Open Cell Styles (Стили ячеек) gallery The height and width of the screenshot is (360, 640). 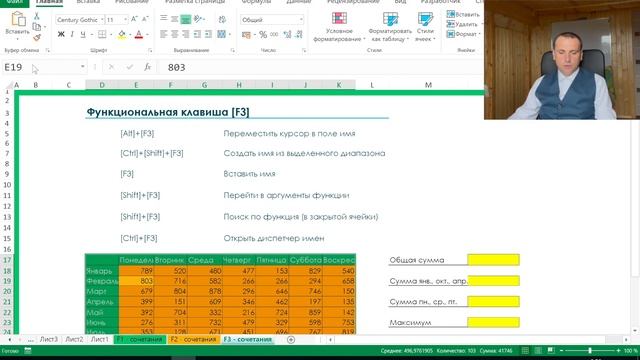pos(425,27)
